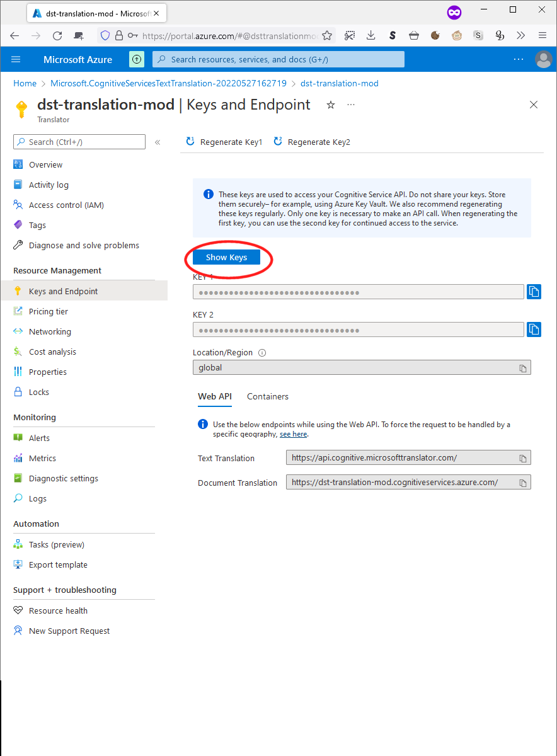
Task: Open the Azure header more options ellipsis
Action: click(x=519, y=59)
